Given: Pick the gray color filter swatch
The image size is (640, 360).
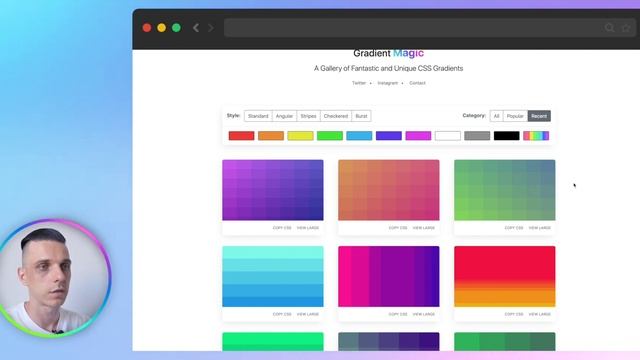Looking at the screenshot, I should click(477, 136).
